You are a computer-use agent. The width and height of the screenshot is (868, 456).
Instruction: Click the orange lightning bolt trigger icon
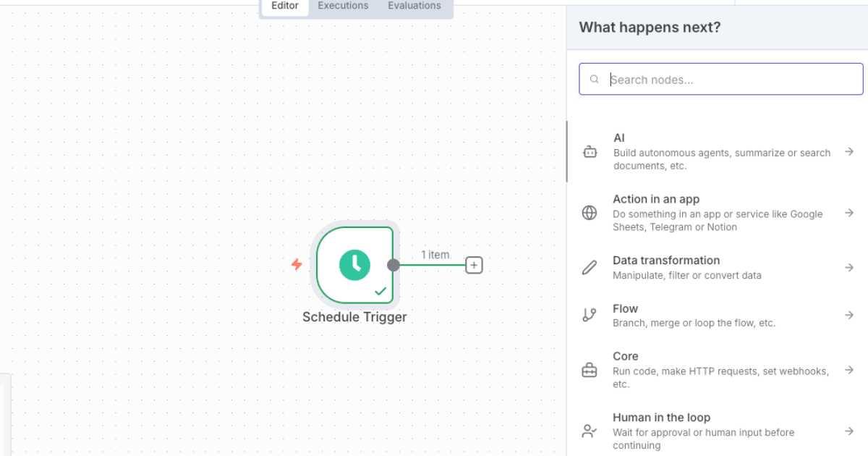[x=297, y=264]
